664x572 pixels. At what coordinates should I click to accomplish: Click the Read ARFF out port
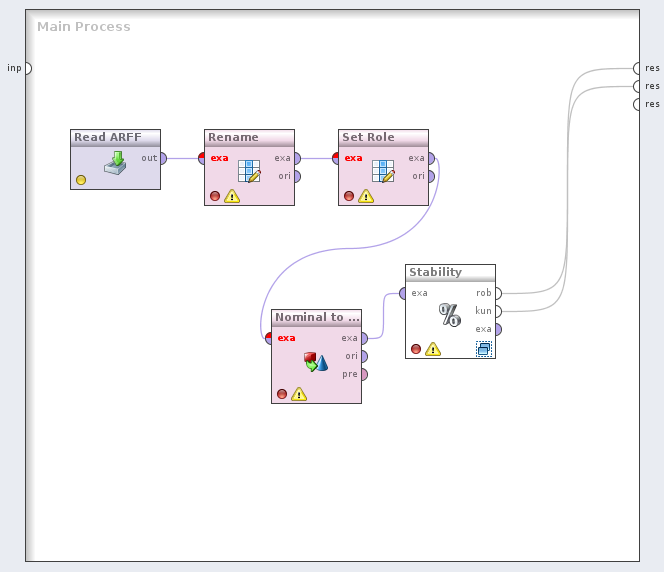(x=163, y=158)
